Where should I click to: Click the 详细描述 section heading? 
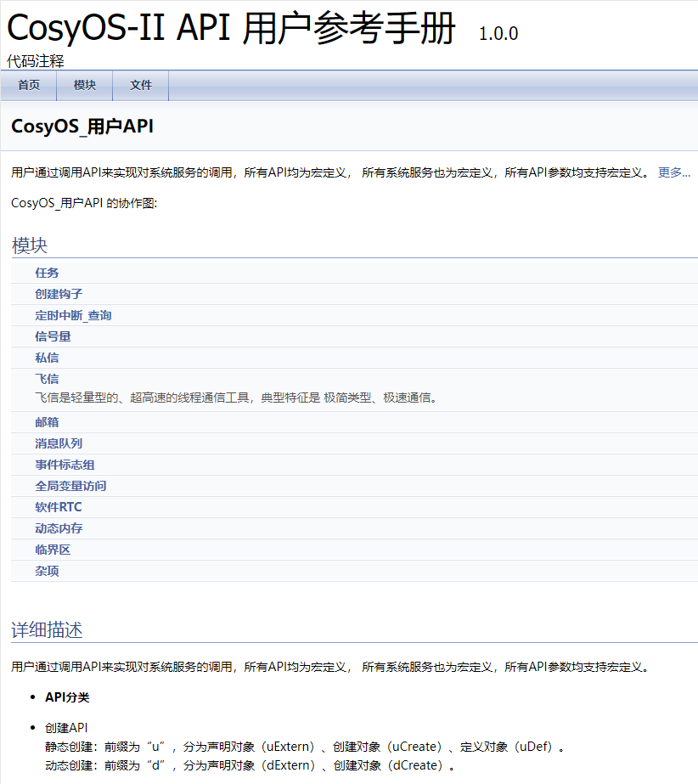tap(47, 630)
